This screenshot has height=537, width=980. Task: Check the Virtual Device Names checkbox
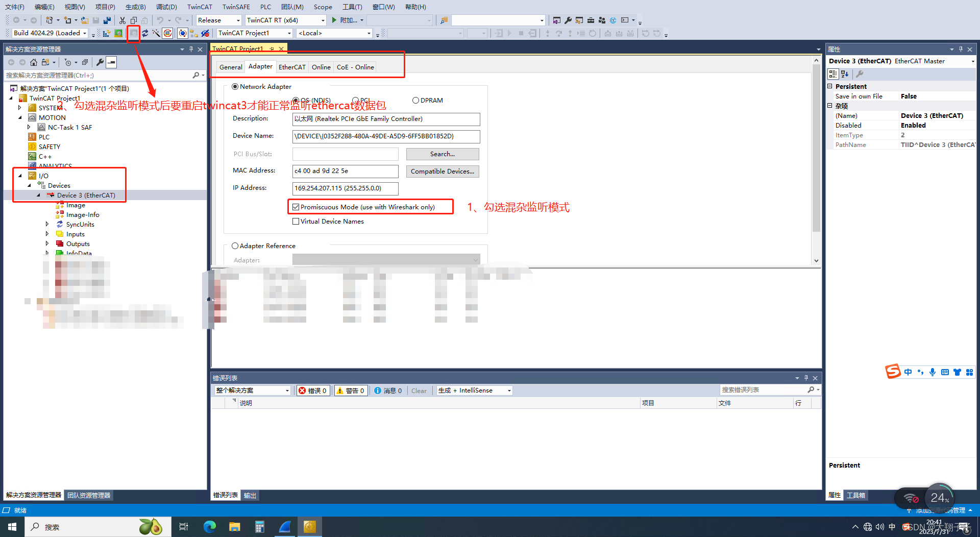tap(296, 222)
